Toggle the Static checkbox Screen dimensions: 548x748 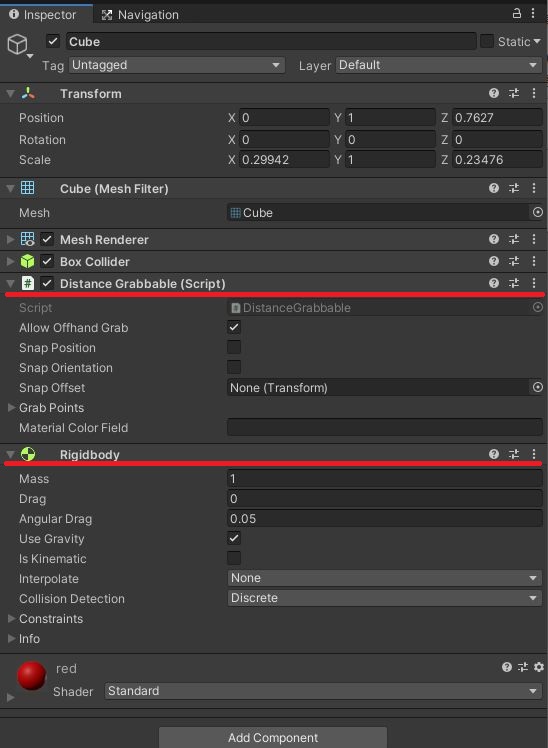point(486,41)
